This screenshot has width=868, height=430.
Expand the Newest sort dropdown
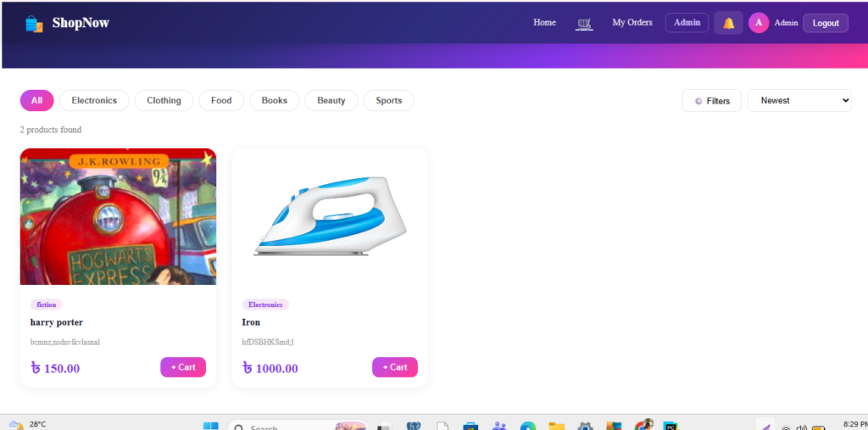click(799, 101)
